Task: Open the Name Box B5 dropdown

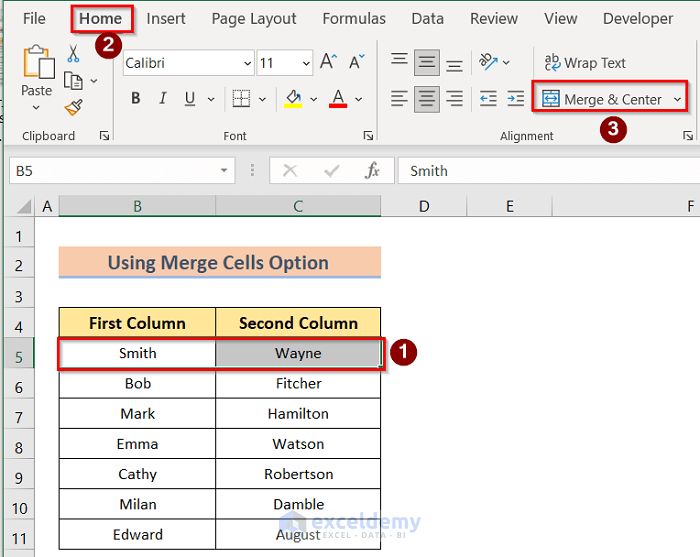Action: click(224, 170)
